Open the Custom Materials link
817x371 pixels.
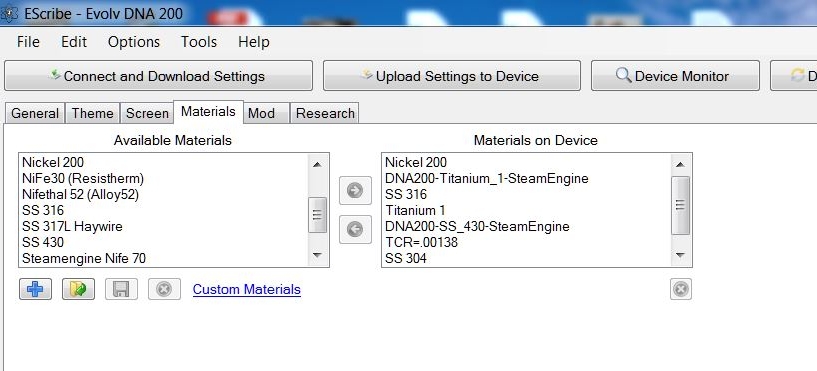246,289
